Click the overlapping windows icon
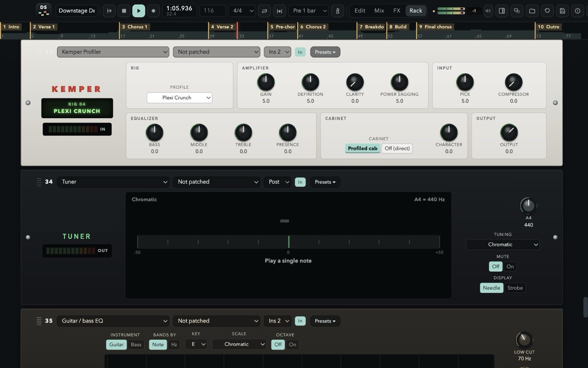The height and width of the screenshot is (368, 588). click(517, 11)
